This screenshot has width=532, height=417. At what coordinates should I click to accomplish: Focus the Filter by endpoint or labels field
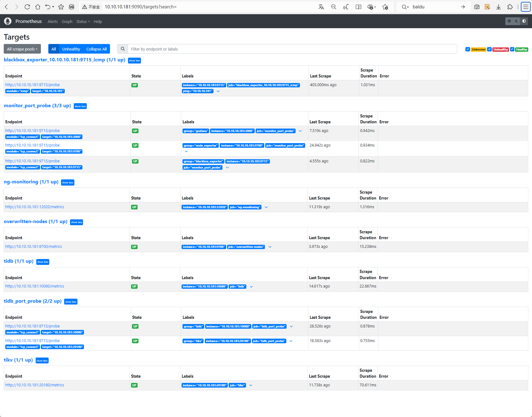point(292,49)
